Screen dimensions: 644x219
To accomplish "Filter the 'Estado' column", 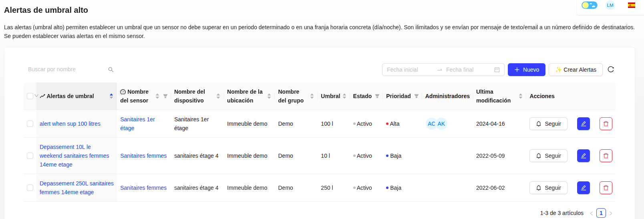I will 377,96.
